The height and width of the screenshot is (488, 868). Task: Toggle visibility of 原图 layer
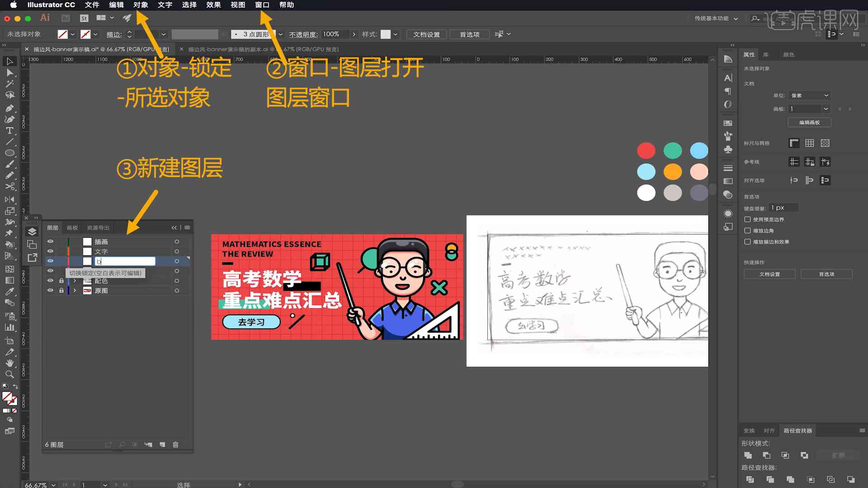[51, 290]
